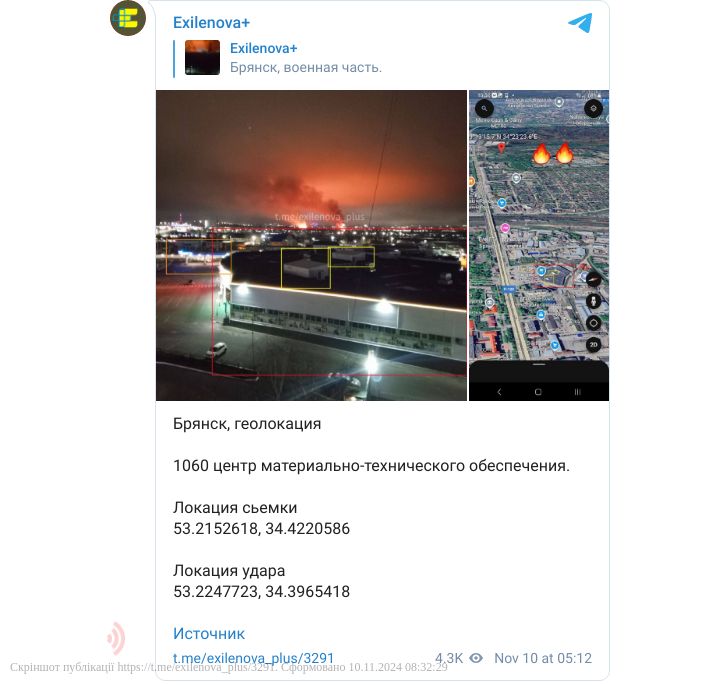Image resolution: width=720 pixels, height=685 pixels.
Task: Click the quoted Exilenova+ author name
Action: pos(264,48)
